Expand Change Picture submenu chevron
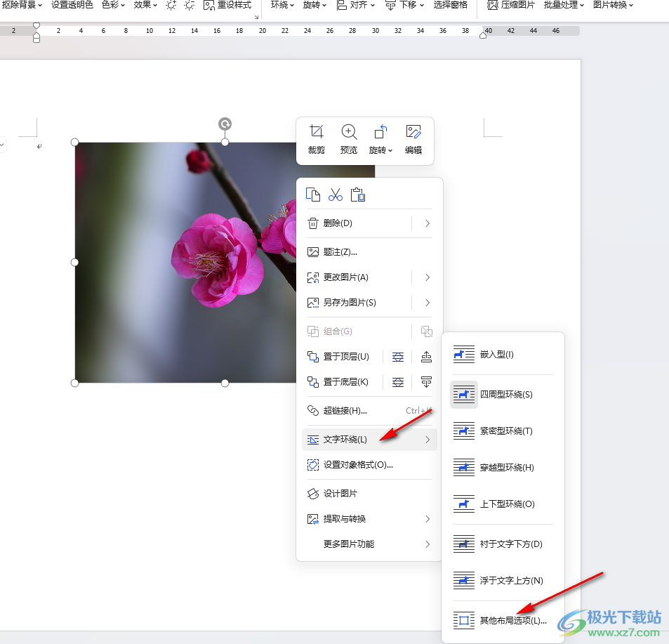Screen dimensions: 669x644 pos(427,277)
